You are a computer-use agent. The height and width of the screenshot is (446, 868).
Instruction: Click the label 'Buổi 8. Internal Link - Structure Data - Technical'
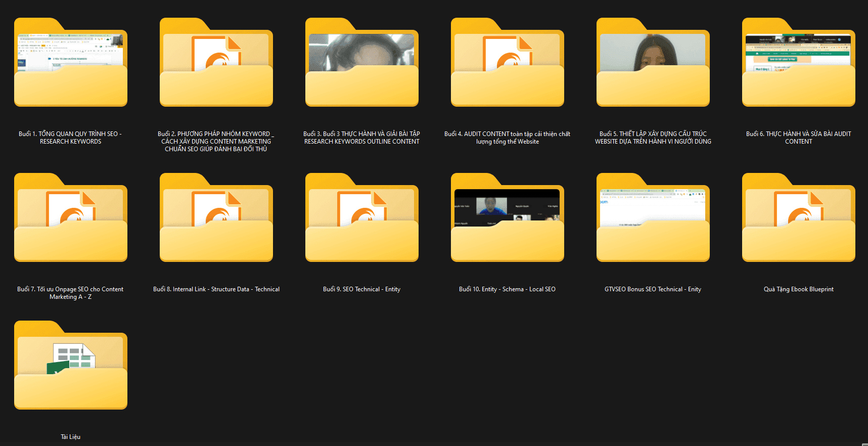click(216, 289)
